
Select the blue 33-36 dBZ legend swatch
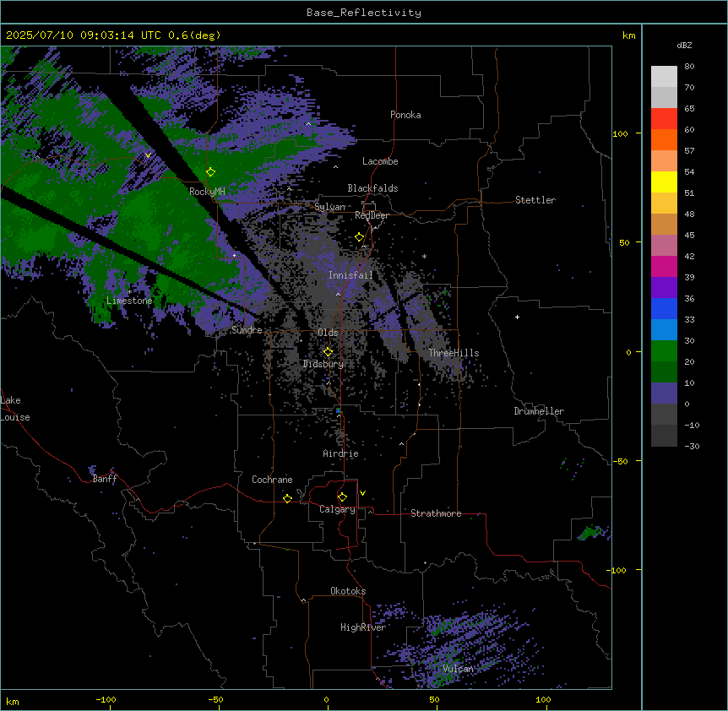(x=664, y=308)
